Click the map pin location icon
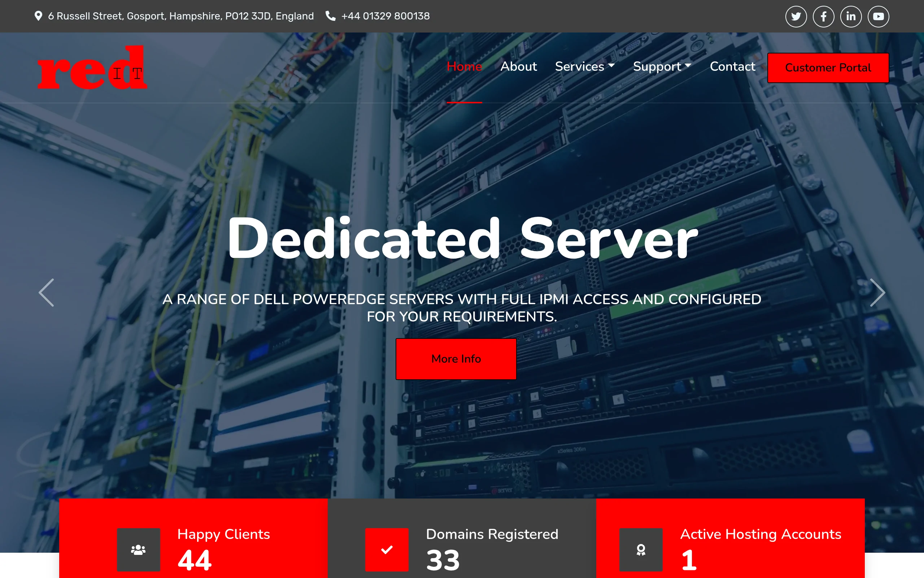The height and width of the screenshot is (578, 924). click(x=38, y=16)
